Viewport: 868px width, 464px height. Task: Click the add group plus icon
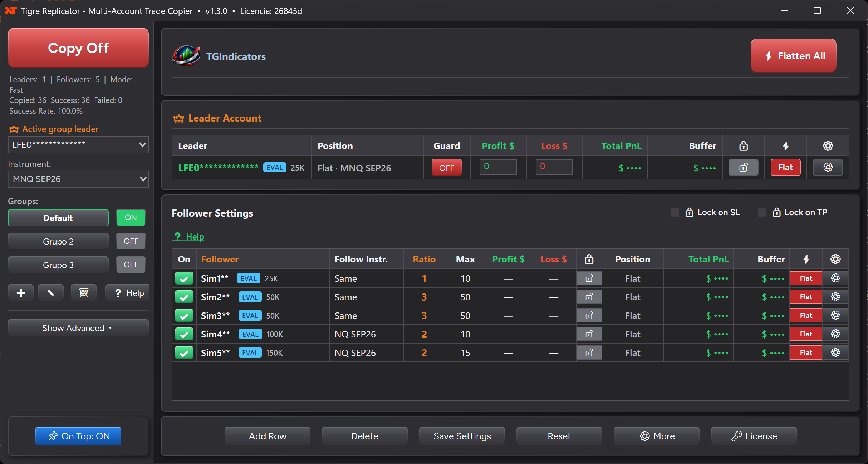[21, 293]
